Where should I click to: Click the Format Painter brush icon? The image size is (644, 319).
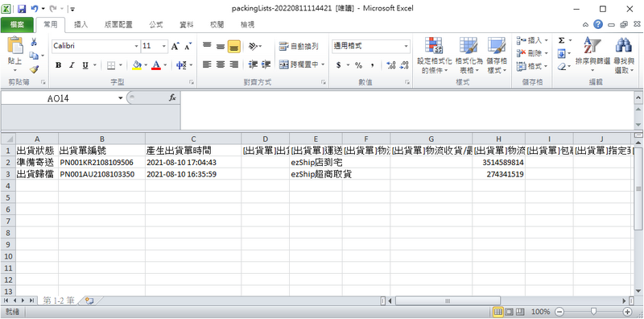pos(34,68)
